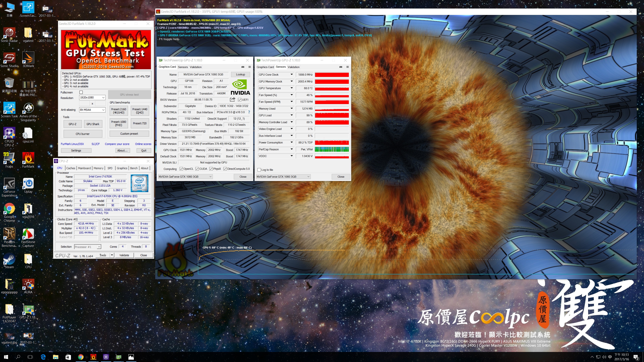644x362 pixels.
Task: Open vgatest folder on desktop
Action: (x=28, y=35)
